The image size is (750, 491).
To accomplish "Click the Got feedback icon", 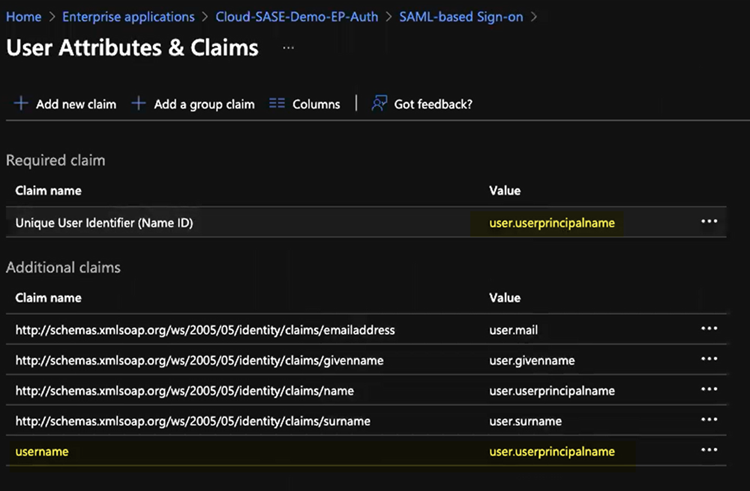I will click(379, 104).
